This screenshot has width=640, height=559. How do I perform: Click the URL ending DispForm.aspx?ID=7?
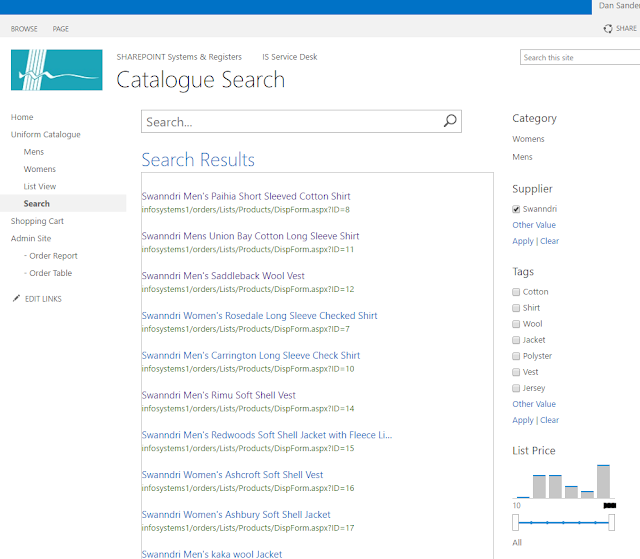coord(246,329)
